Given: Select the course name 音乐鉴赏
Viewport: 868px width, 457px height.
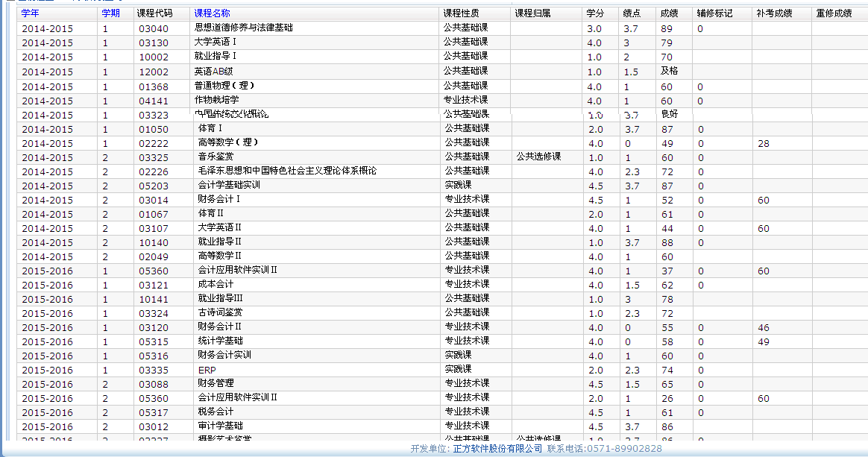Looking at the screenshot, I should click(216, 157).
